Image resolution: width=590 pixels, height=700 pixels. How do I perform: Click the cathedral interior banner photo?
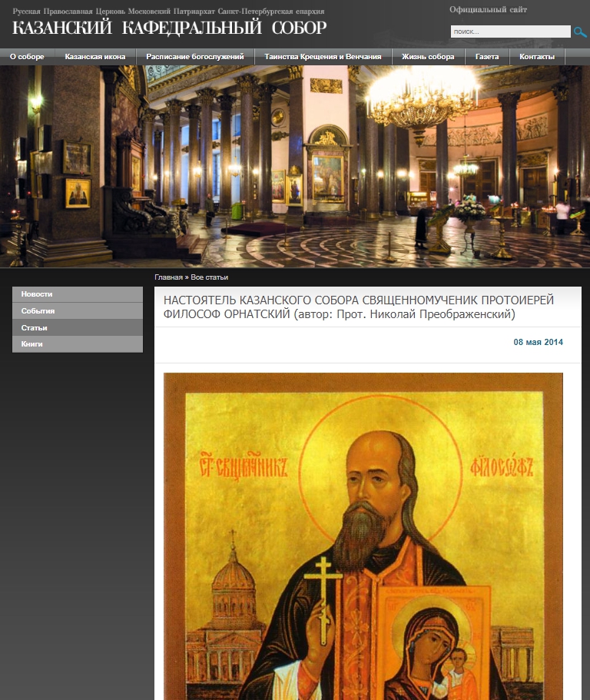coord(295,167)
